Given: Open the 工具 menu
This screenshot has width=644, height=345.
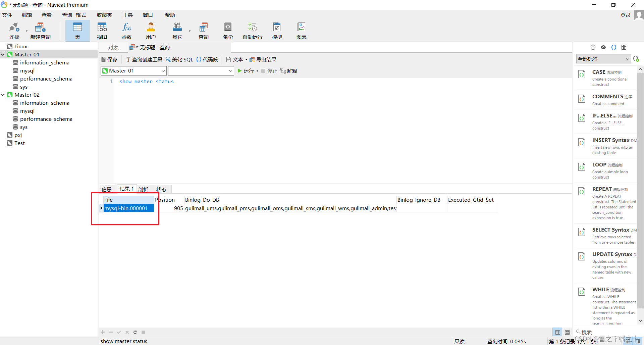Looking at the screenshot, I should [x=128, y=15].
